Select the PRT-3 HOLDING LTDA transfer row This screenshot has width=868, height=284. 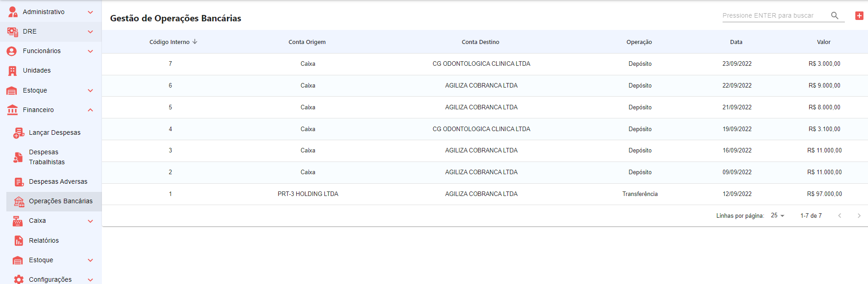pos(308,194)
